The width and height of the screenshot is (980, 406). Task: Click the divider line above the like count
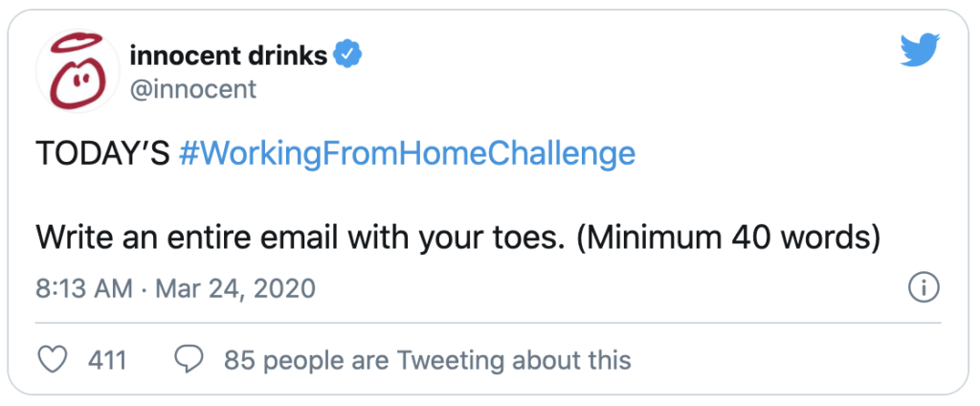[488, 323]
